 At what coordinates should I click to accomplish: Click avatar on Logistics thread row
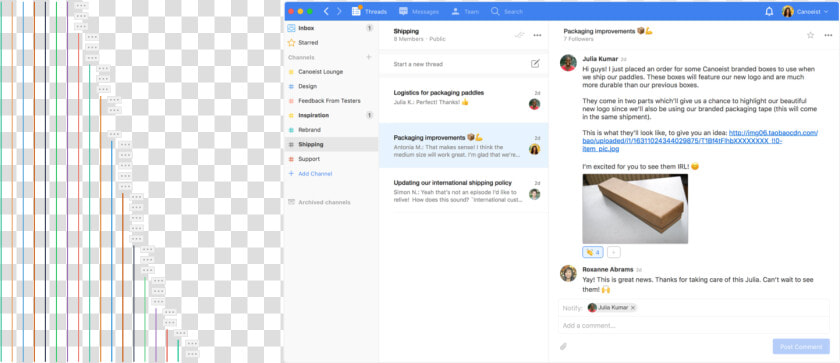click(x=534, y=104)
